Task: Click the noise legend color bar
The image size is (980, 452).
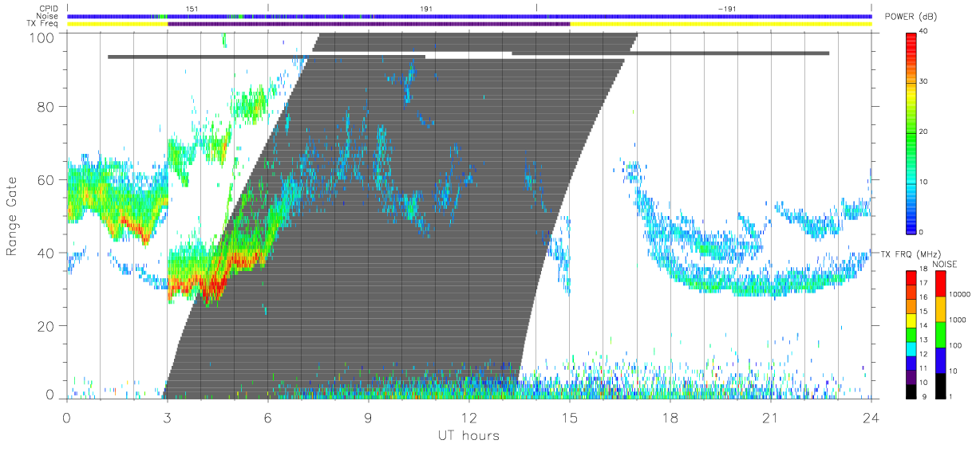Action: click(x=941, y=334)
